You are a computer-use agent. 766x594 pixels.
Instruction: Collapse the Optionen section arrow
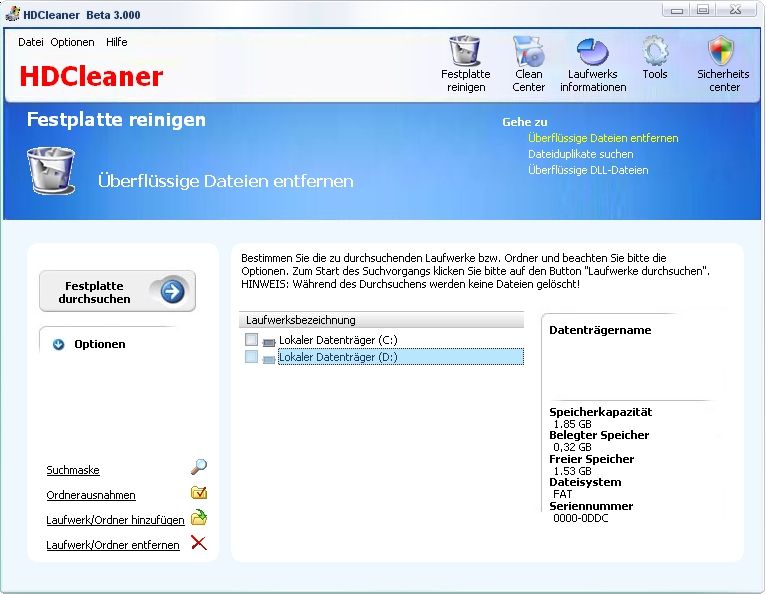click(59, 344)
